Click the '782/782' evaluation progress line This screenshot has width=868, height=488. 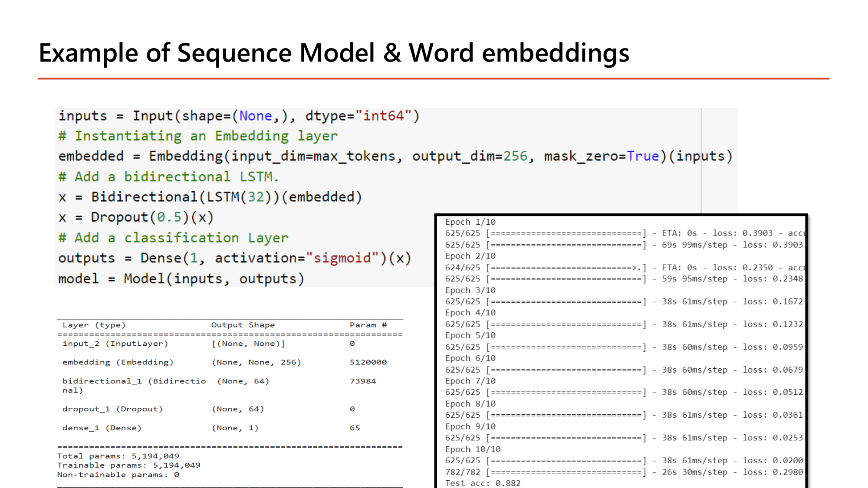pyautogui.click(x=624, y=472)
